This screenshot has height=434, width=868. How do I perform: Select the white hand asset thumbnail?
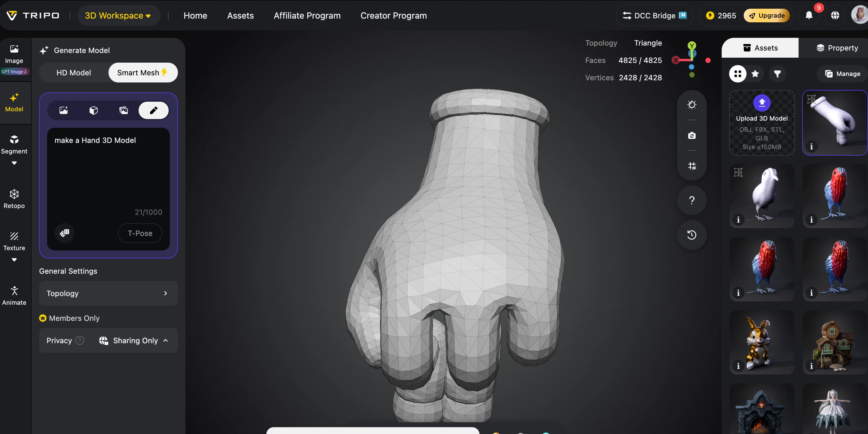[835, 123]
